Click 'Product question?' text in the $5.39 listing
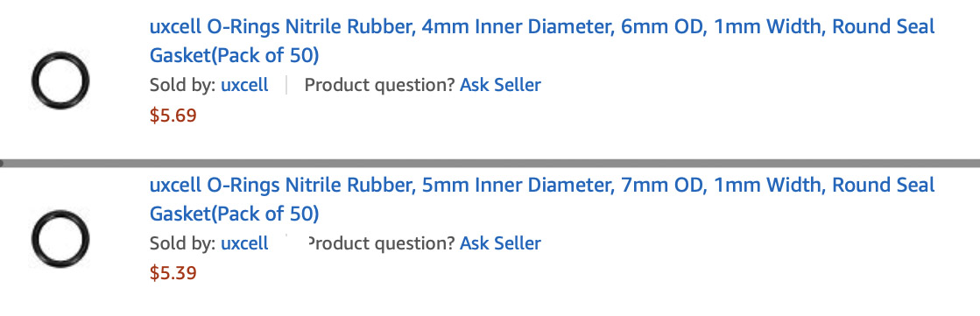Image resolution: width=980 pixels, height=316 pixels. [381, 243]
